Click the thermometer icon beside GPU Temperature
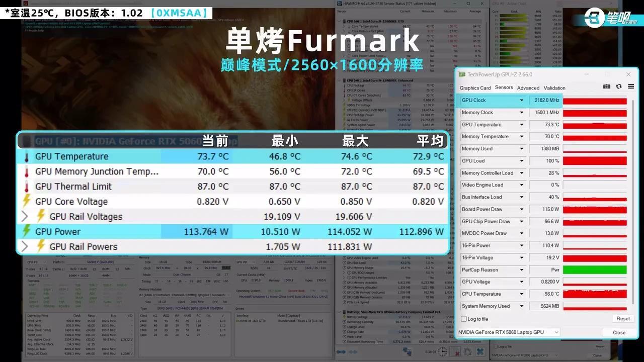 (x=26, y=156)
